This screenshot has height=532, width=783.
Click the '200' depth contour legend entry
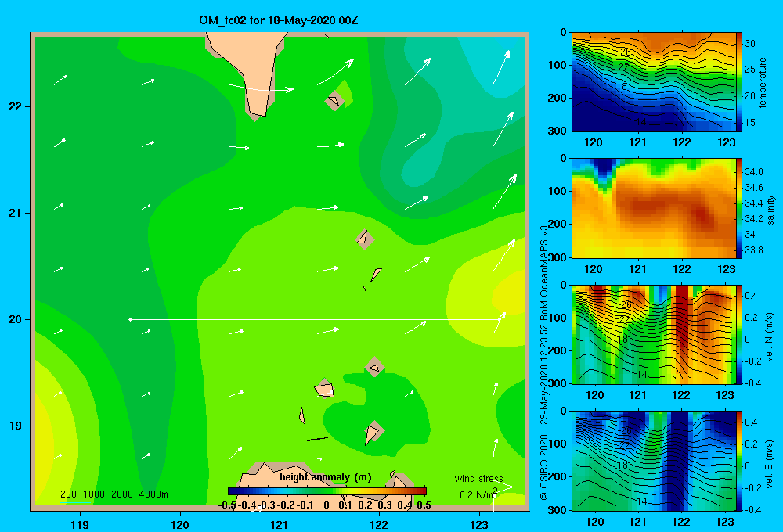click(68, 494)
